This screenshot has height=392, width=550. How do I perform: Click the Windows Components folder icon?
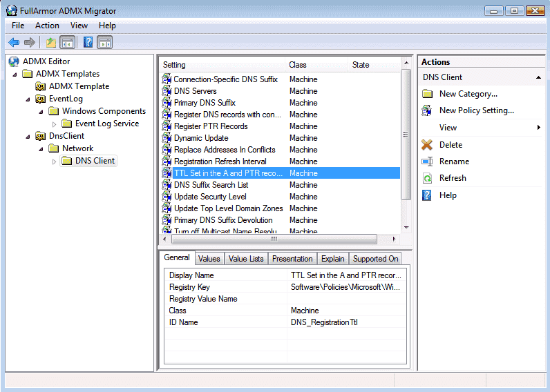pos(54,111)
